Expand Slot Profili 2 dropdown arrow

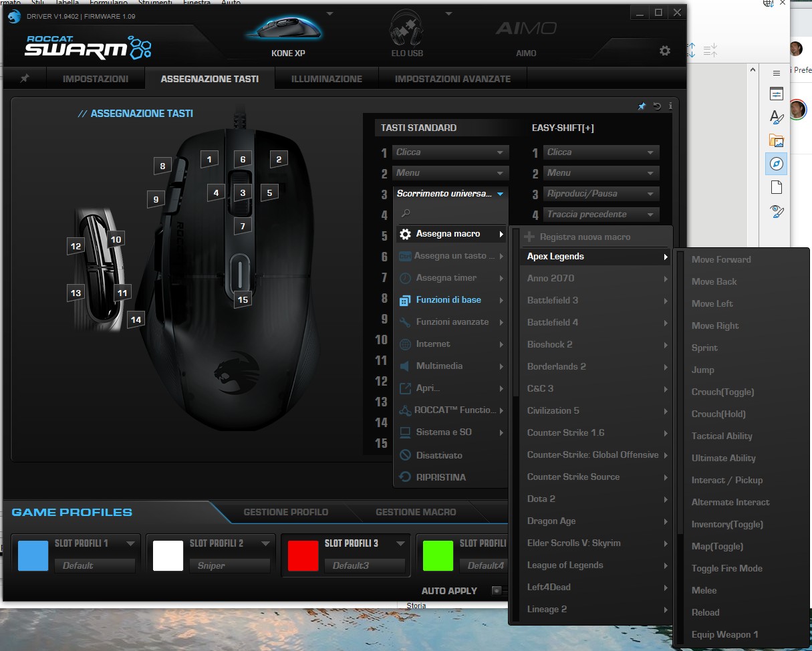(265, 543)
